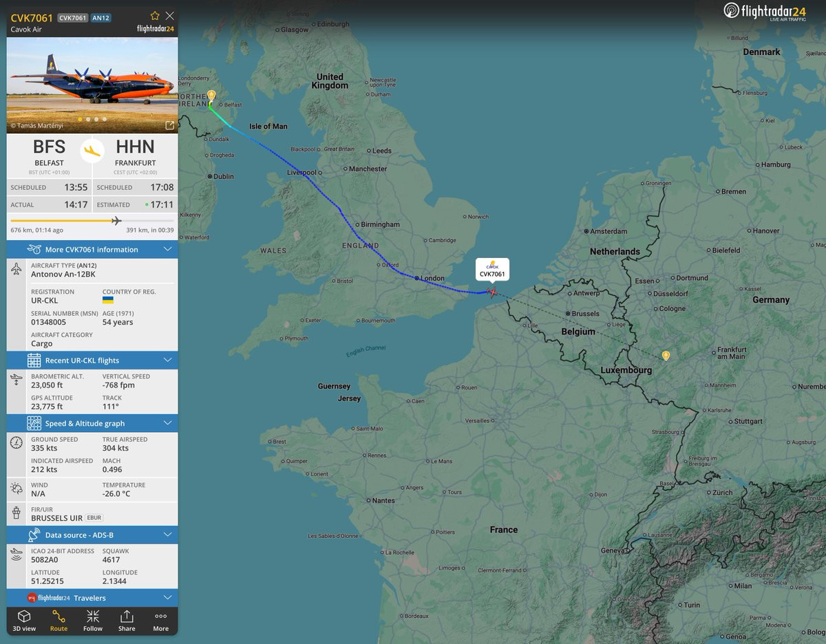
Task: Click the flight progress bar airplane marker
Action: point(116,221)
